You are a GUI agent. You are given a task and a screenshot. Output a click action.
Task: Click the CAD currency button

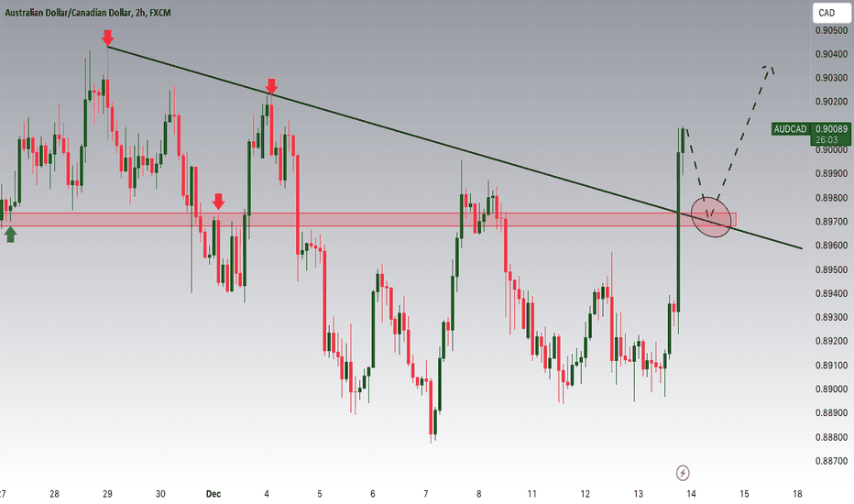click(x=831, y=13)
